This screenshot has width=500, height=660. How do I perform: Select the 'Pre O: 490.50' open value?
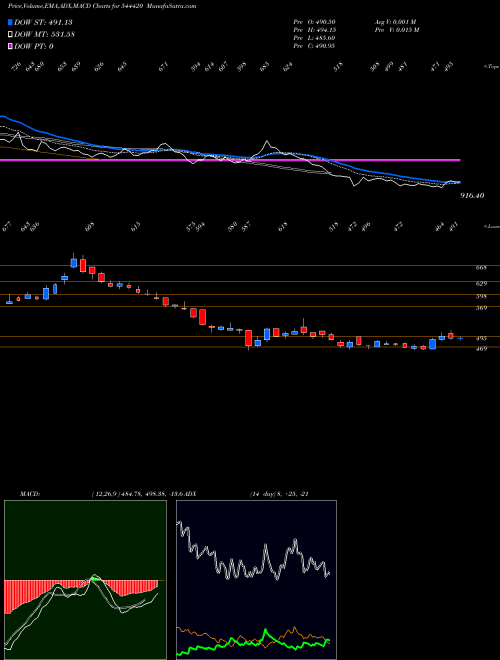tap(314, 22)
